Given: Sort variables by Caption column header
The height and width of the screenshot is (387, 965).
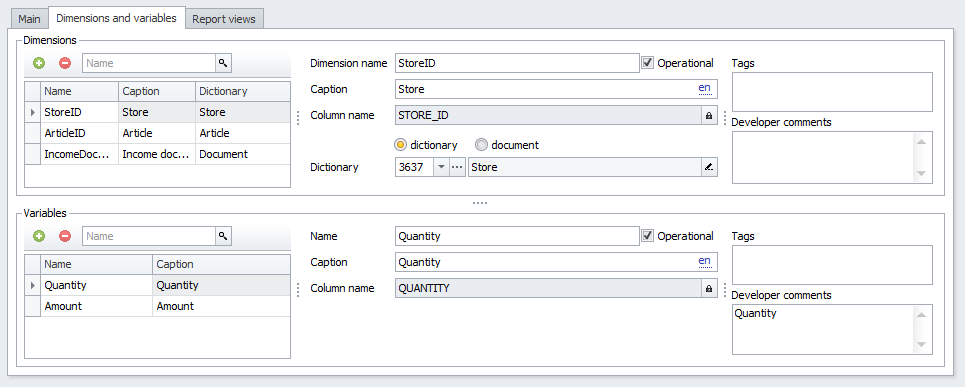Looking at the screenshot, I should tap(222, 264).
